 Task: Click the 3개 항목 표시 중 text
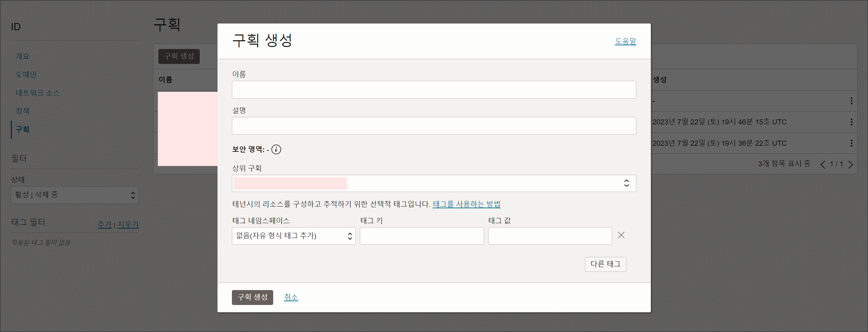pos(784,164)
